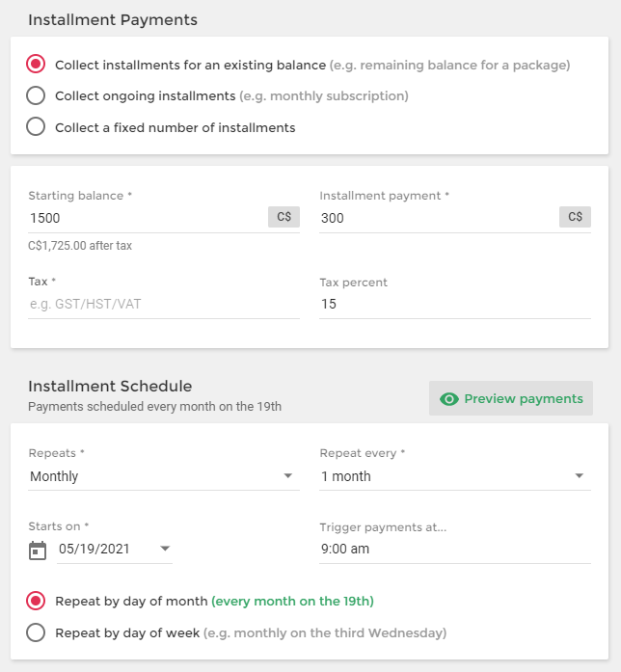The height and width of the screenshot is (672, 621).
Task: Click the Tax percent field showing 15
Action: [455, 304]
